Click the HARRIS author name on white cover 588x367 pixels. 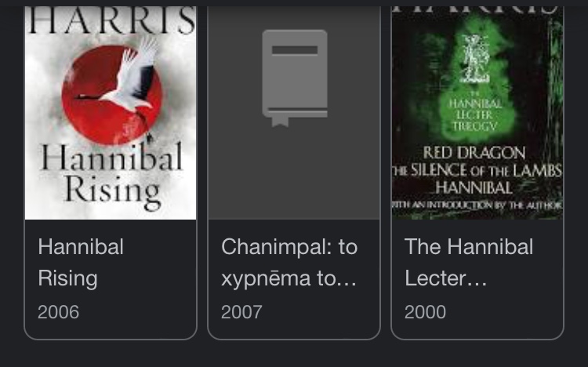pos(111,20)
